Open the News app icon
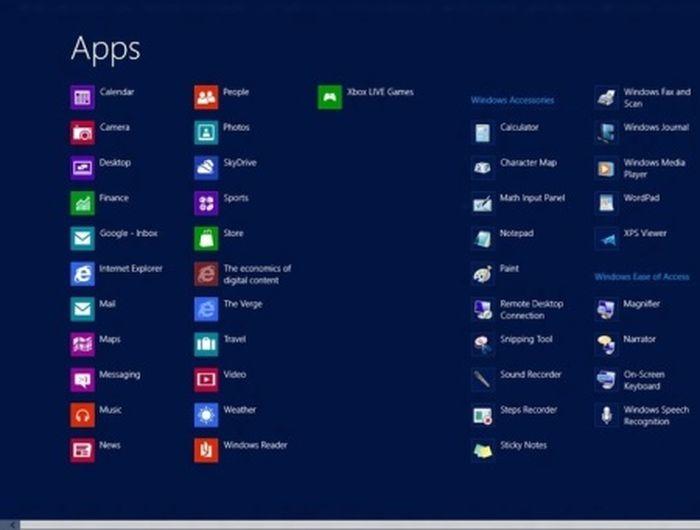The width and height of the screenshot is (700, 530). [x=83, y=450]
